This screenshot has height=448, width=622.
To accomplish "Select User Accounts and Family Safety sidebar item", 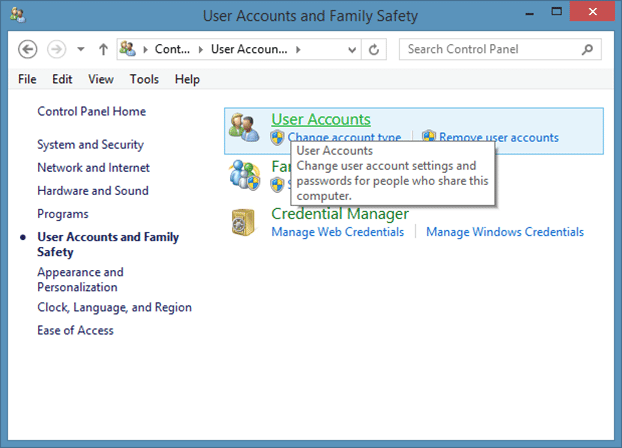I will [x=108, y=244].
